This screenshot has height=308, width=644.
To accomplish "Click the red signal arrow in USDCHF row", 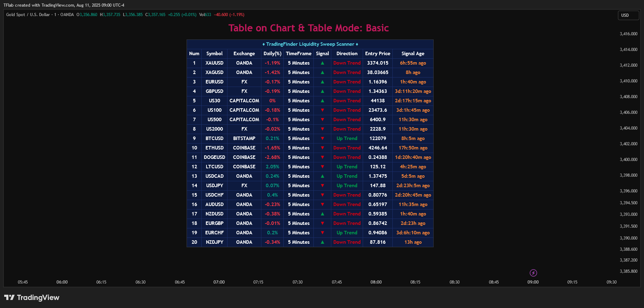I will (323, 195).
